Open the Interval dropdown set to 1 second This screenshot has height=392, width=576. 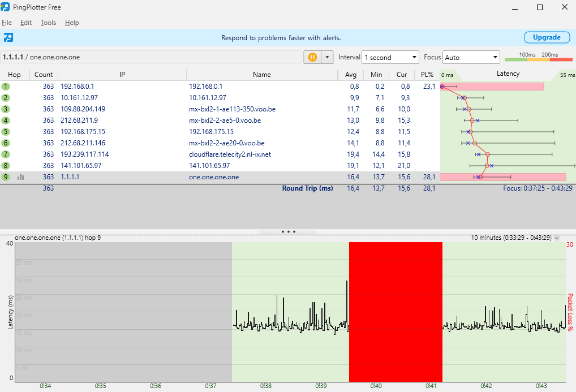[x=390, y=57]
